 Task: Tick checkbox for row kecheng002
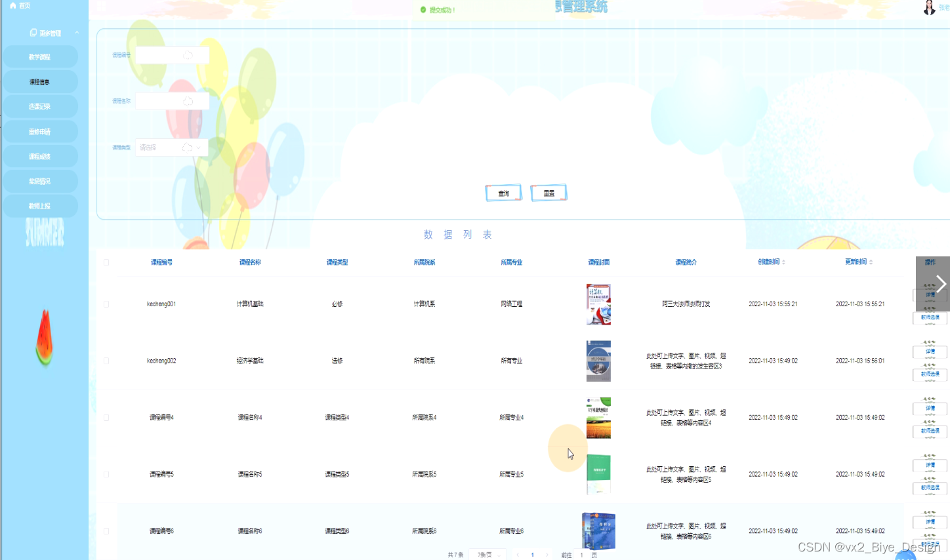coord(106,361)
